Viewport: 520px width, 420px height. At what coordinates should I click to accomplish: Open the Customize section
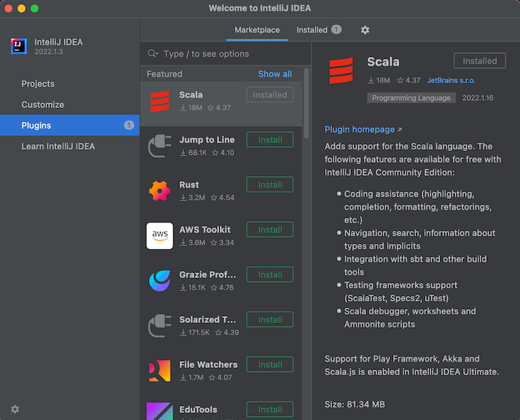click(x=69, y=105)
